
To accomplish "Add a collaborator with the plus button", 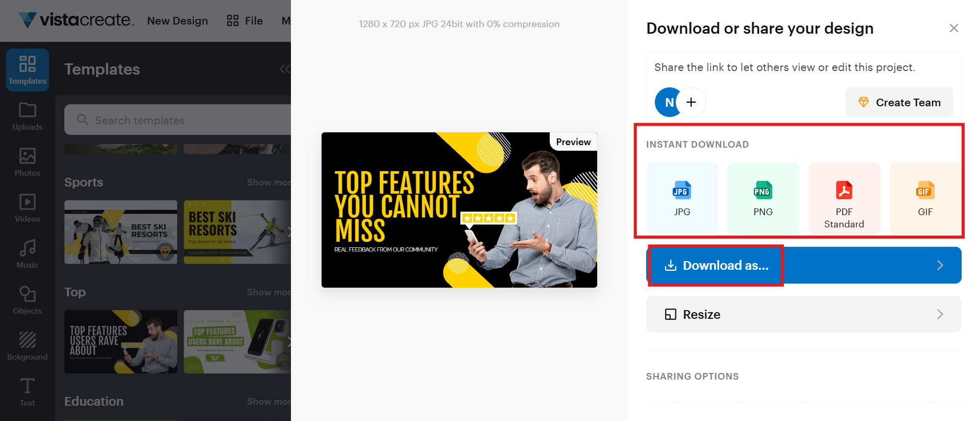I will [x=691, y=102].
